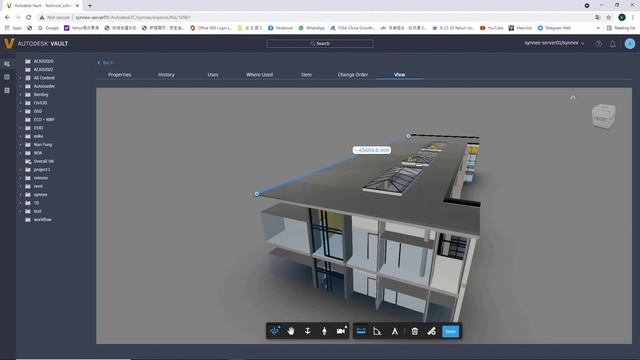Delete the measurement with trash icon

coord(415,331)
